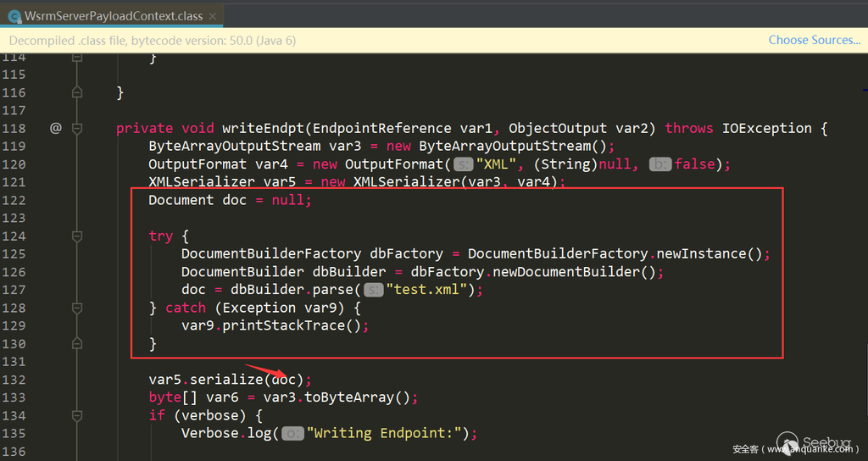The height and width of the screenshot is (461, 868).
Task: Collapse the try block at line 124
Action: pyautogui.click(x=77, y=236)
